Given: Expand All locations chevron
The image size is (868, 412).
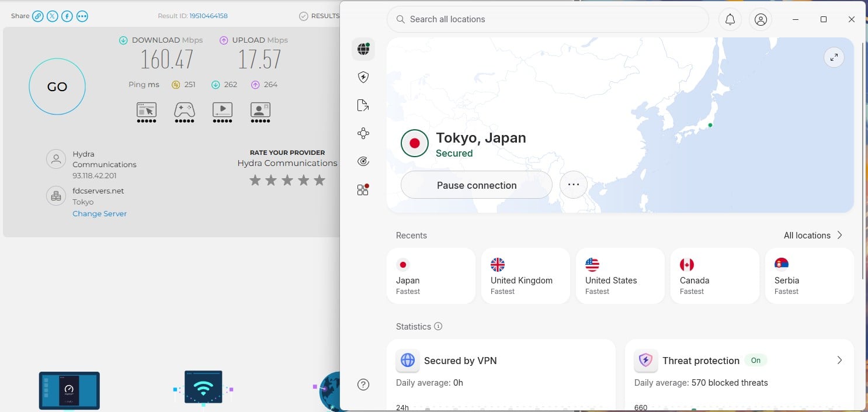Looking at the screenshot, I should pyautogui.click(x=840, y=235).
